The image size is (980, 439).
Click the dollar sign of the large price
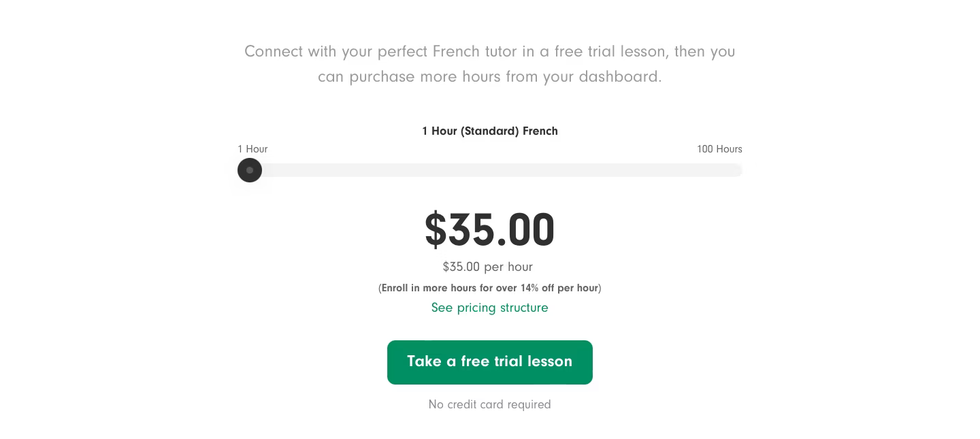coord(436,230)
